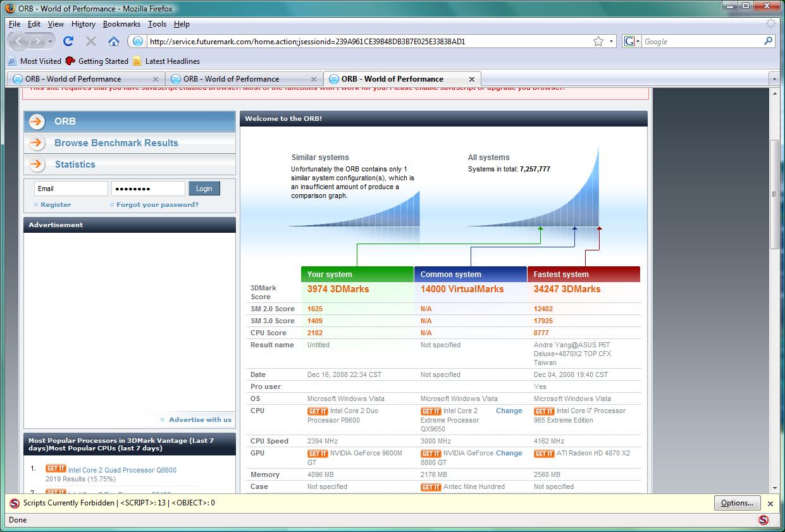Viewport: 785px width, 532px height.
Task: Open the View menu
Action: [56, 24]
